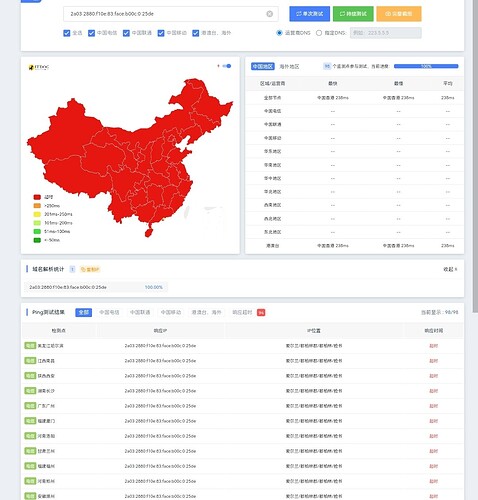Click the IP位置 column header
Viewport: 478px width, 500px height.
(x=314, y=331)
